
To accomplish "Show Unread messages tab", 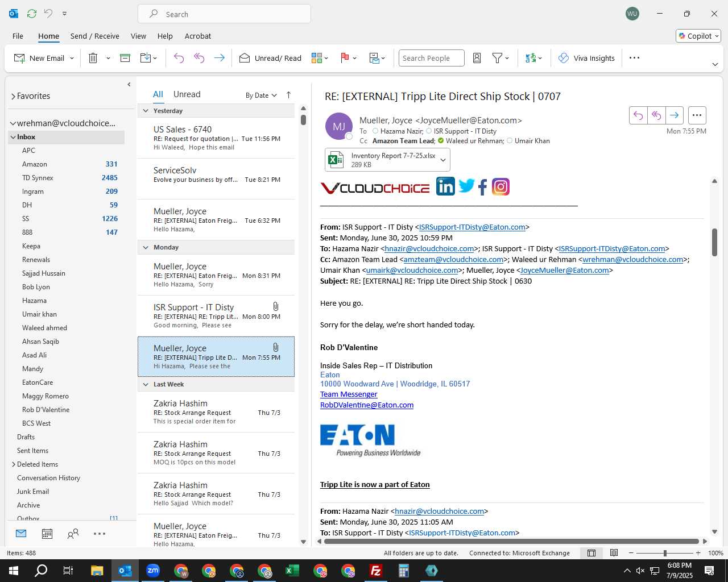I will click(x=187, y=94).
